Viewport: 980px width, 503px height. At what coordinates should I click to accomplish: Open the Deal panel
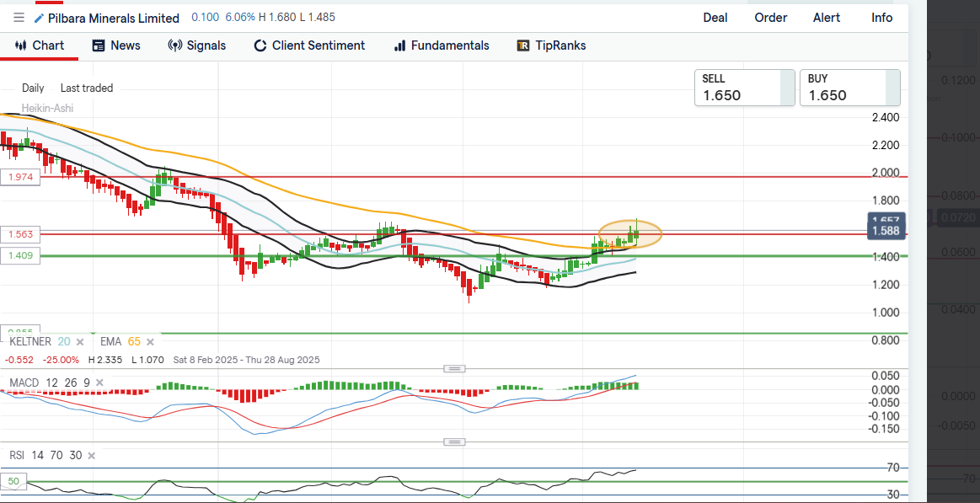pyautogui.click(x=715, y=18)
